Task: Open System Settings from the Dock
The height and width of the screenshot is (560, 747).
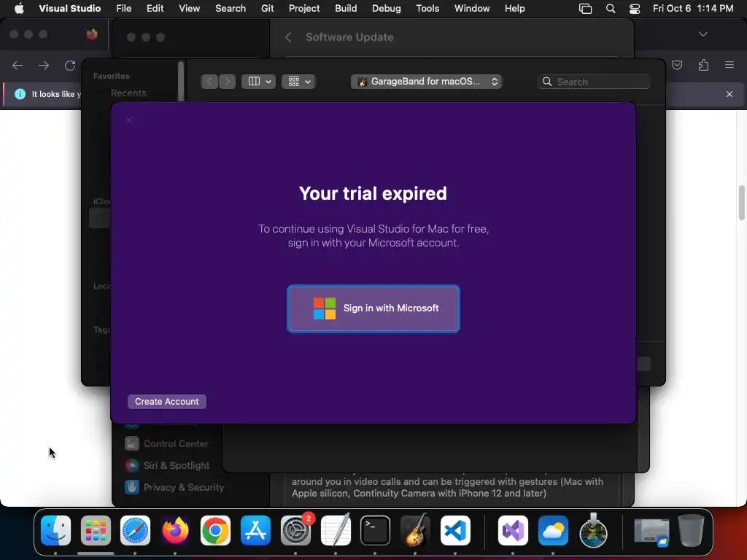Action: tap(296, 531)
